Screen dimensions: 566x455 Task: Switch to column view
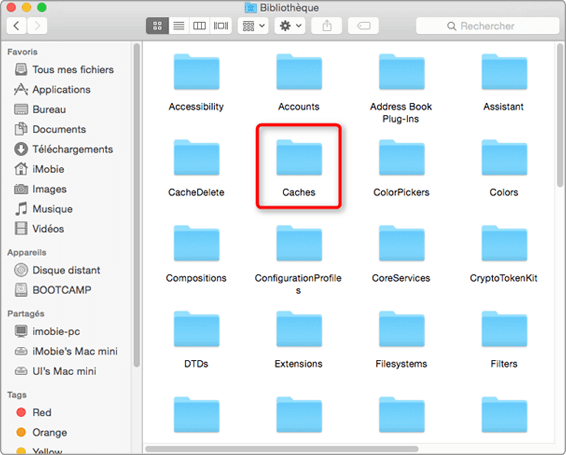[x=199, y=26]
